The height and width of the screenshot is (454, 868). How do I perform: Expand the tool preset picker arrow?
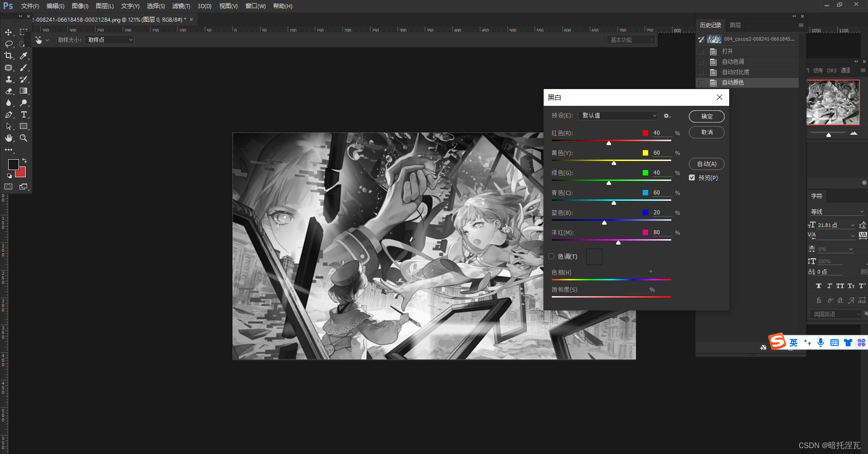click(x=47, y=40)
